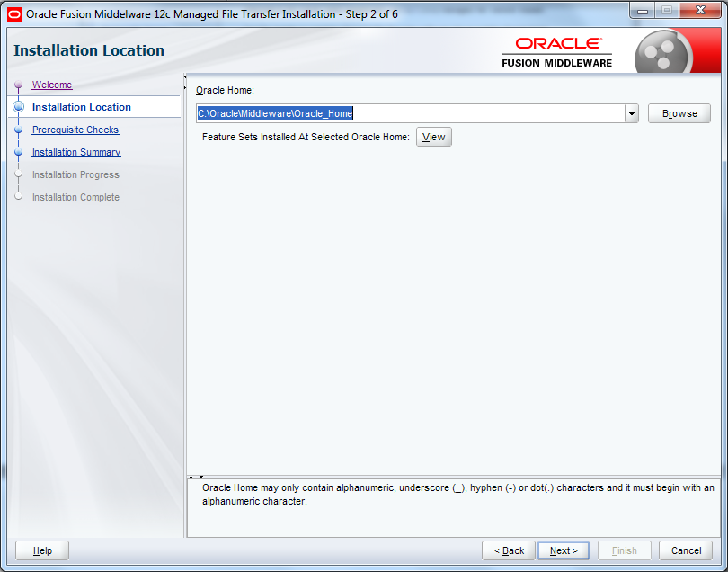This screenshot has height=572, width=728.
Task: Go back using the Back button
Action: click(508, 550)
